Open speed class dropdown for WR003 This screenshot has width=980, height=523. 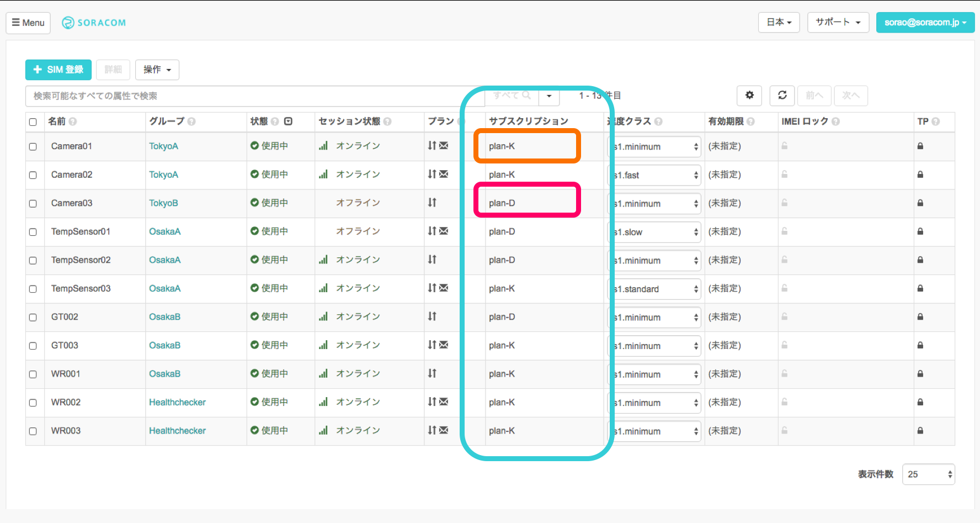click(x=654, y=431)
